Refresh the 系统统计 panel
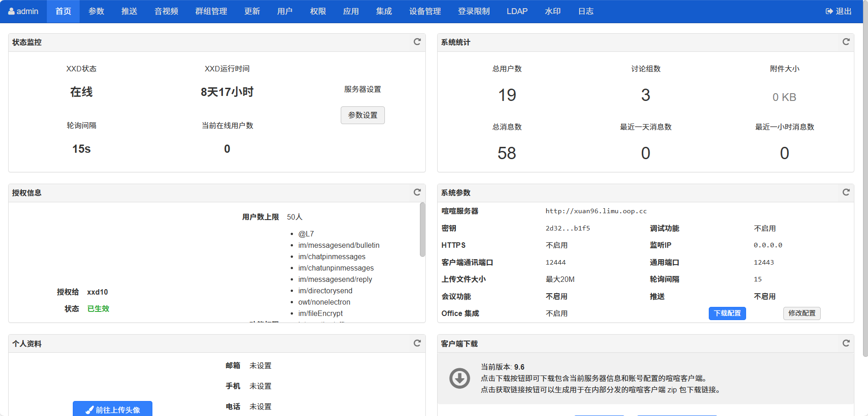The image size is (868, 416). pos(846,42)
